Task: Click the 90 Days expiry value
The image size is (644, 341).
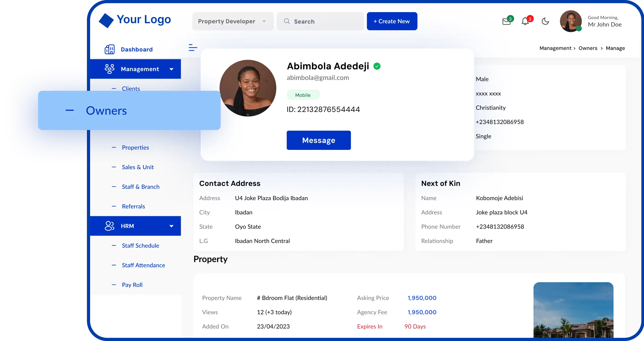Action: pos(415,326)
